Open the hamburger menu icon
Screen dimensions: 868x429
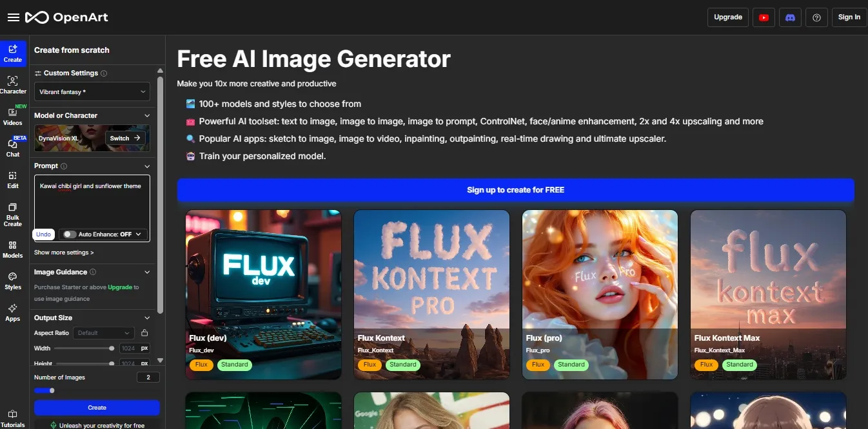pyautogui.click(x=13, y=17)
